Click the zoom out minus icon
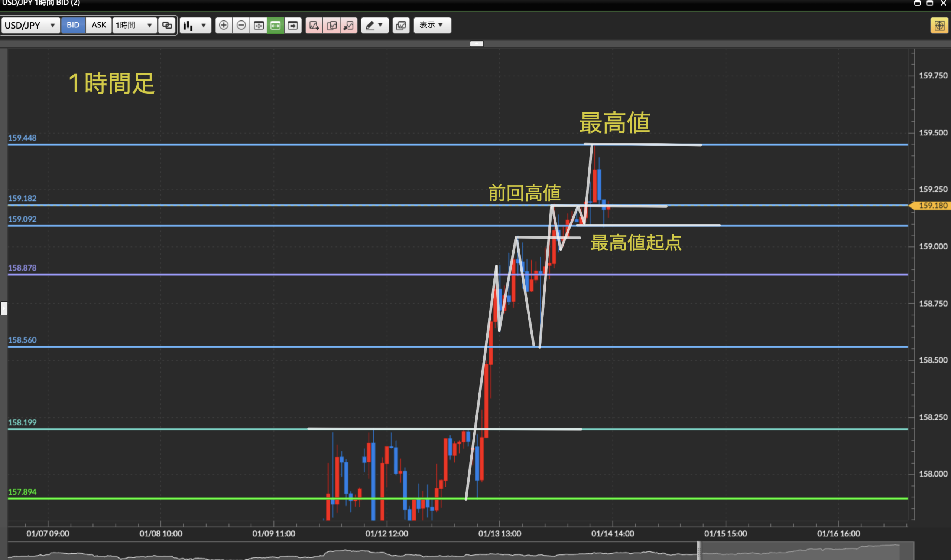The width and height of the screenshot is (951, 560). [x=241, y=25]
